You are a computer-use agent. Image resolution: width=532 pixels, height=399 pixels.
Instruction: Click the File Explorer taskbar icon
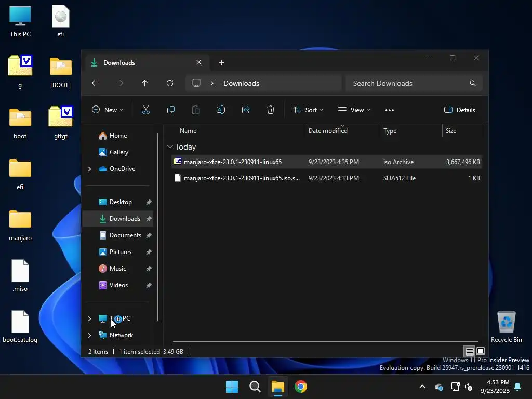click(x=277, y=387)
